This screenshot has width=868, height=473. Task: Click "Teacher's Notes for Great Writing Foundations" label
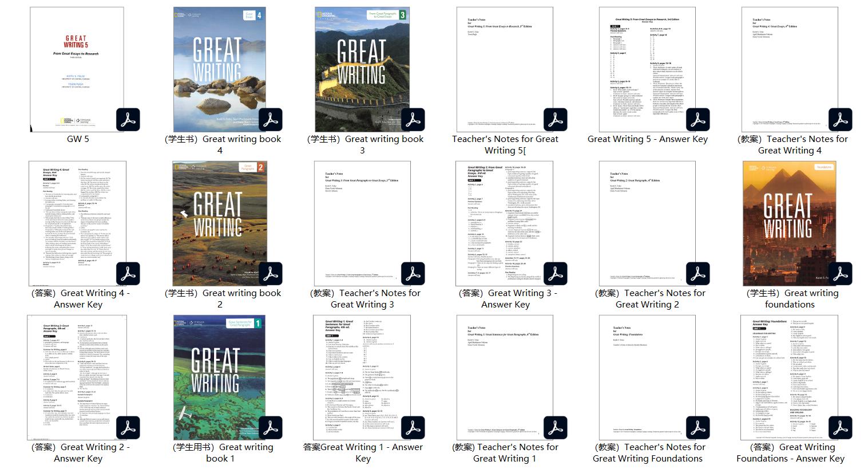(x=648, y=452)
